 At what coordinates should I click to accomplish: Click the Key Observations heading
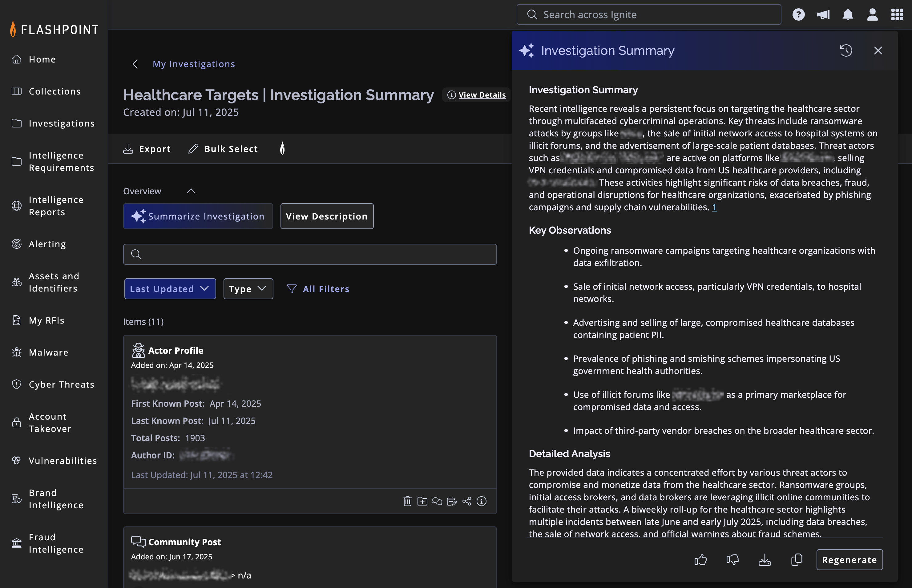pyautogui.click(x=570, y=230)
